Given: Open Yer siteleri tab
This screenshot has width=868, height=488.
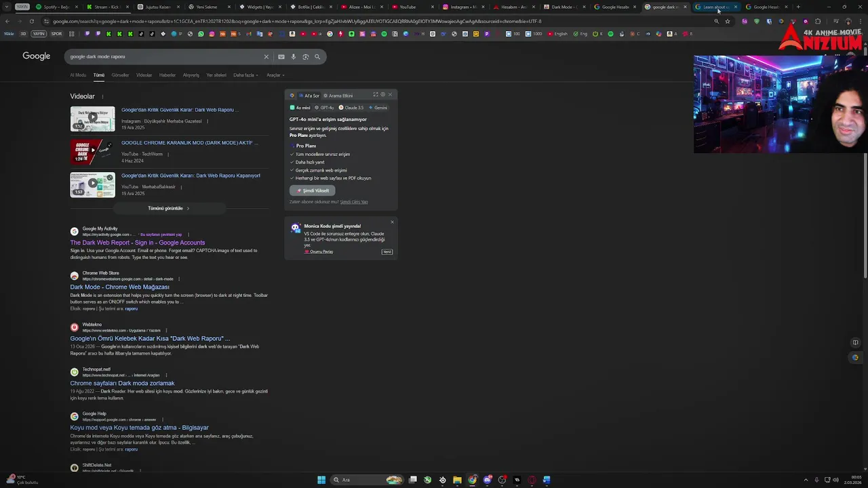Looking at the screenshot, I should (x=216, y=75).
